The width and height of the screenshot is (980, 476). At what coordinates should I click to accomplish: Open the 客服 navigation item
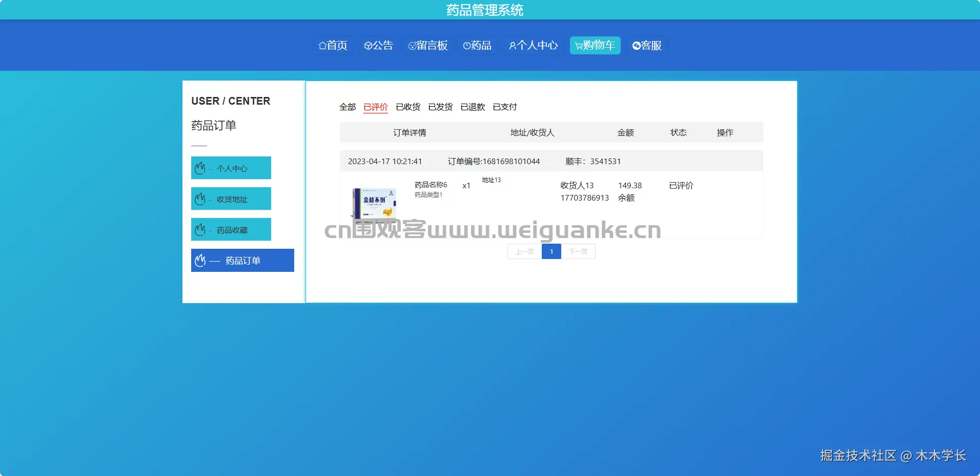coord(647,46)
